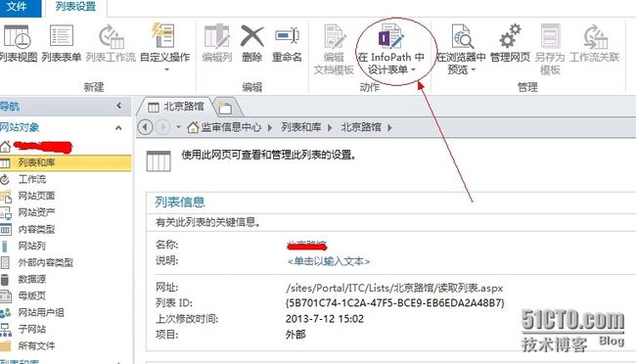
Task: Click the home icon in breadcrumb
Action: 193,127
